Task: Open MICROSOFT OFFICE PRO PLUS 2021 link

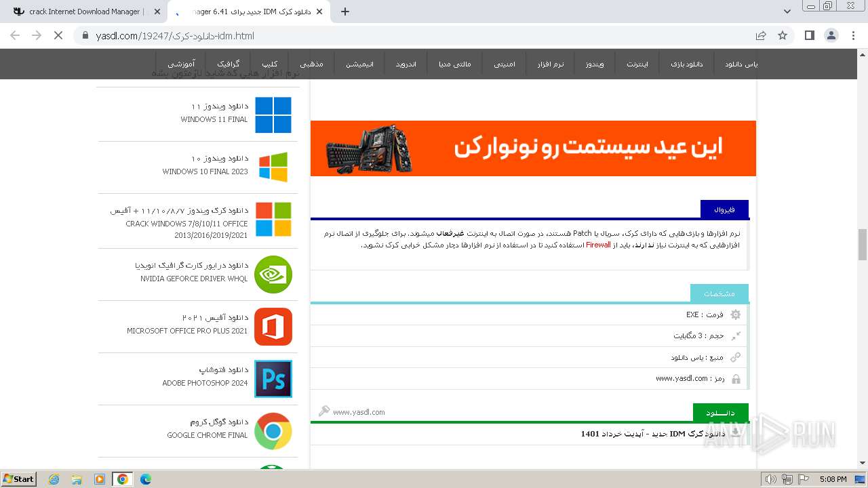Action: pyautogui.click(x=187, y=331)
